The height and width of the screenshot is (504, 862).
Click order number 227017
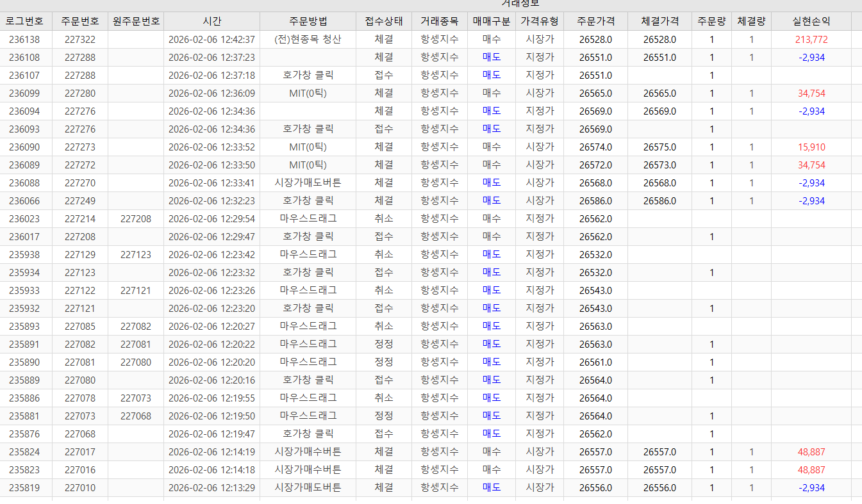(80, 451)
